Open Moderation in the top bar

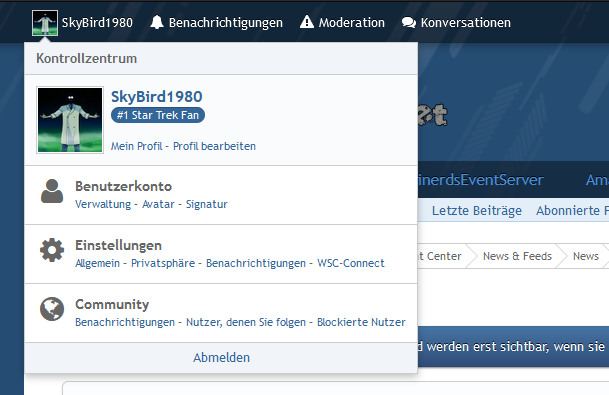(x=342, y=23)
